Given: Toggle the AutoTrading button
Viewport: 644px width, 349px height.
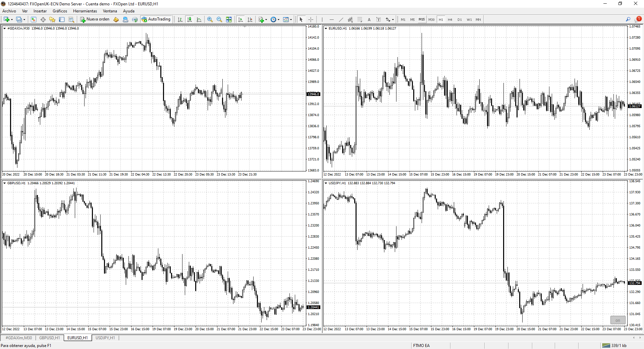Looking at the screenshot, I should [156, 19].
